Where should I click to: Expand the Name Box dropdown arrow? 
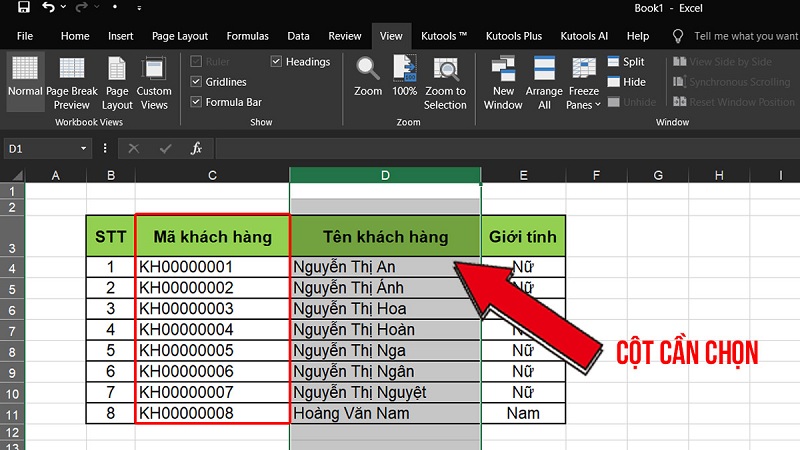click(83, 148)
